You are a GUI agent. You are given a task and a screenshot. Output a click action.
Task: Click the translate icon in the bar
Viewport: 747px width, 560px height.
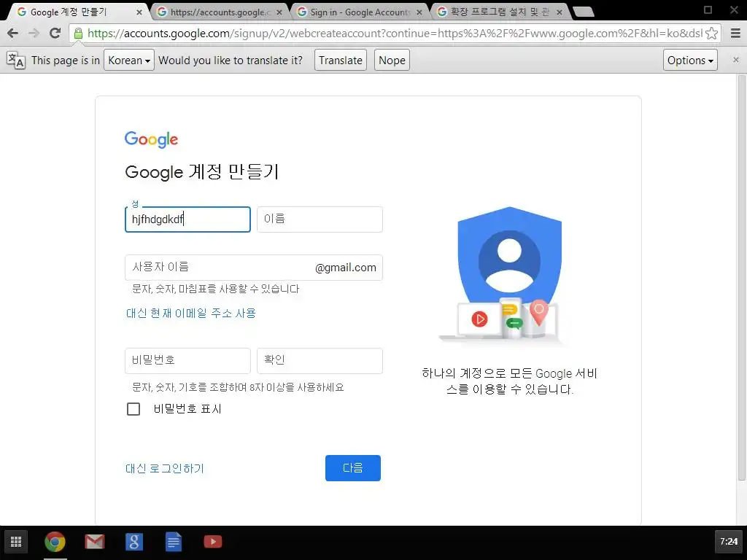pyautogui.click(x=16, y=61)
